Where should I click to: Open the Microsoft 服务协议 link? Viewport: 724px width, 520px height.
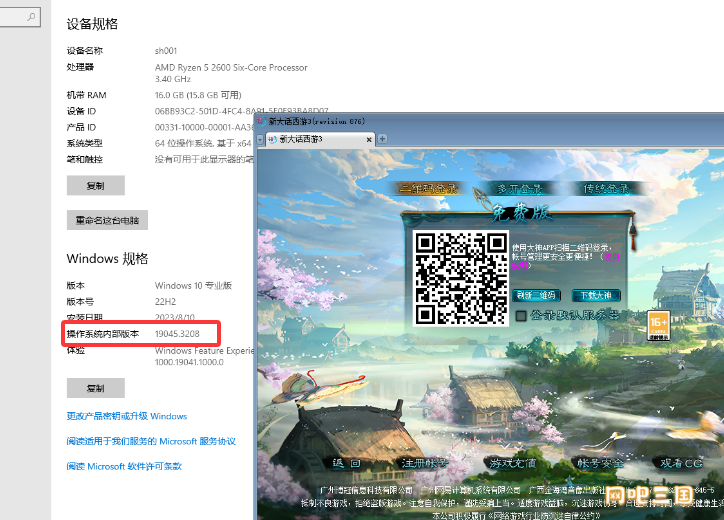[151, 441]
